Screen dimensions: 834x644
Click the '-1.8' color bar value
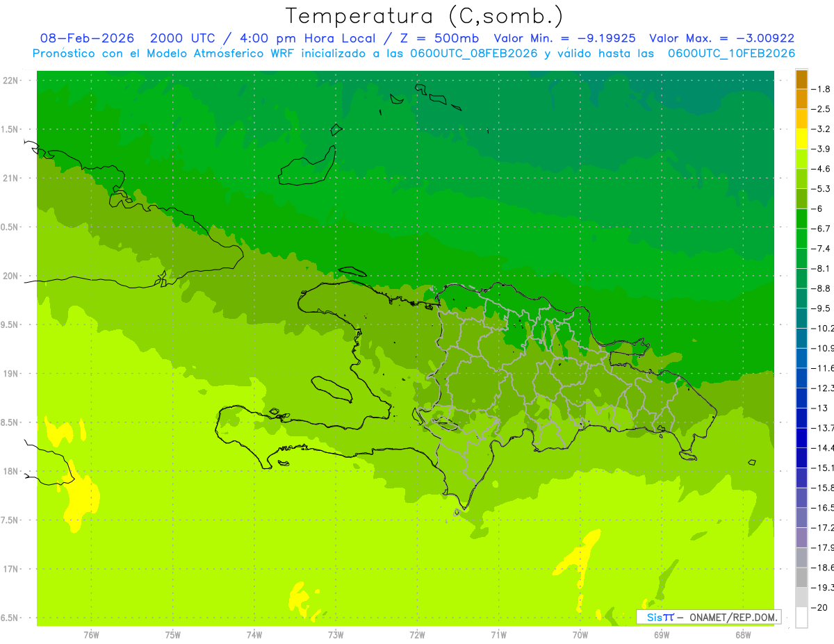[822, 89]
